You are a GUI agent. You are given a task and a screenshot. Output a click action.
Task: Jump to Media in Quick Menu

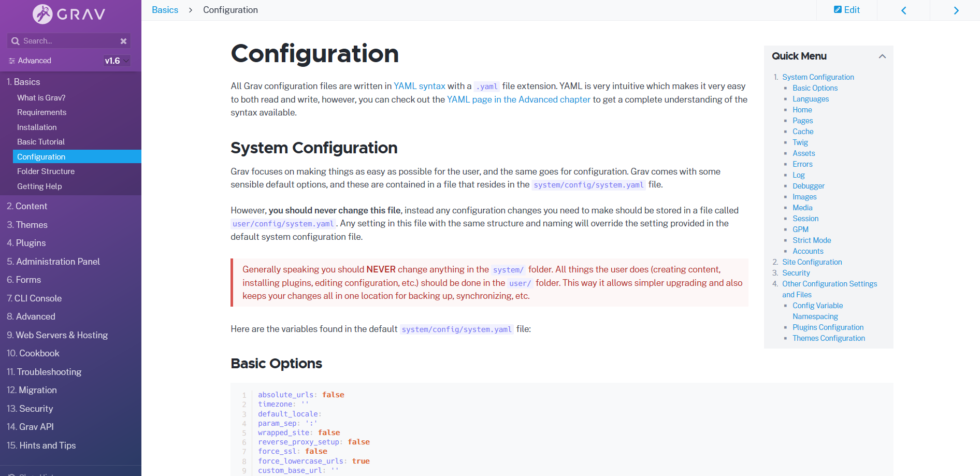(802, 208)
